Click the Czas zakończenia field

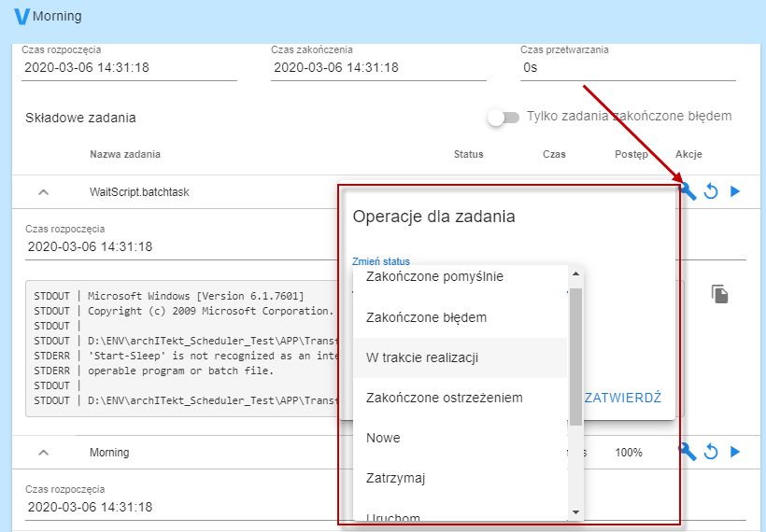click(378, 68)
